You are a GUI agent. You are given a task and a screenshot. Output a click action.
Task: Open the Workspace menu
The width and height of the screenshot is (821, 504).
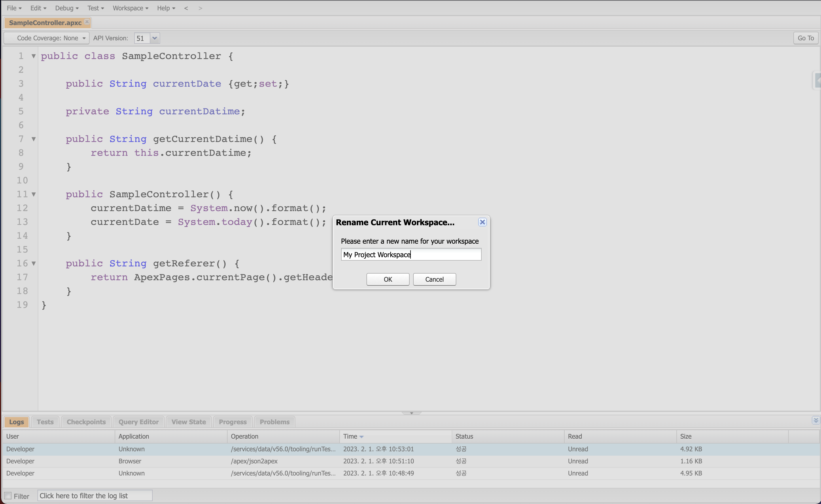(130, 8)
